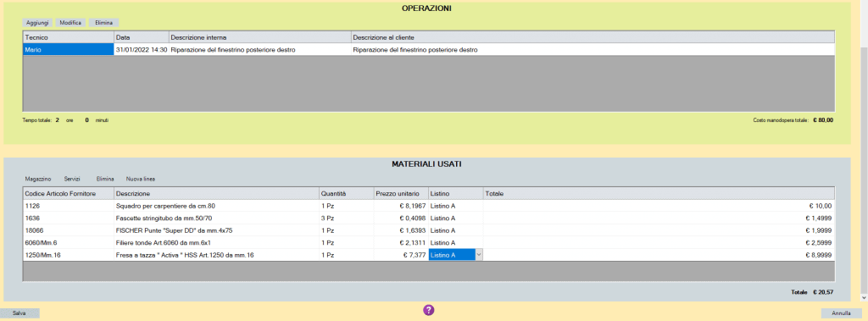Select Listino A in row 18066
868x321 pixels.
(x=455, y=230)
